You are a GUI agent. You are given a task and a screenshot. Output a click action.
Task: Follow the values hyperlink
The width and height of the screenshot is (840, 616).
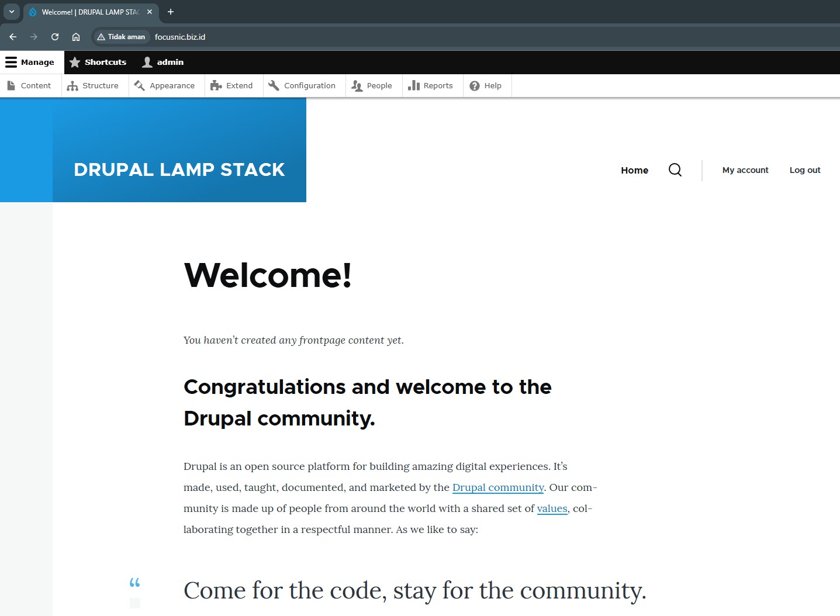(552, 508)
